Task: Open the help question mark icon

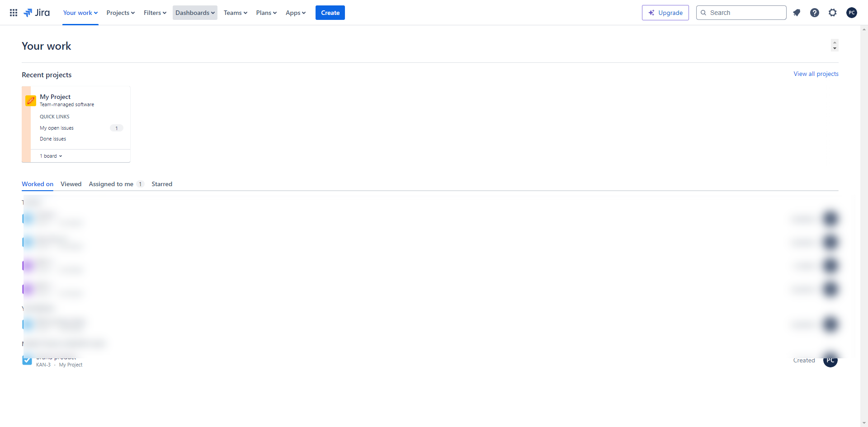Action: pyautogui.click(x=815, y=13)
